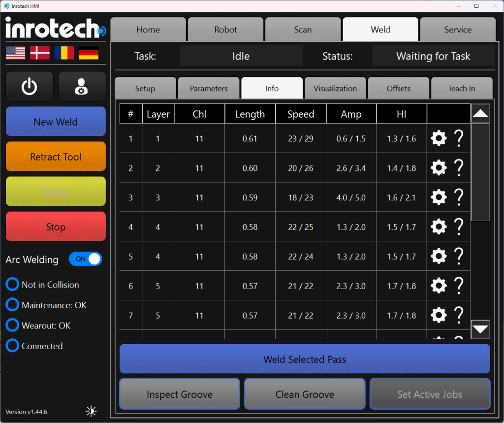Click question mark help for pass 3
The width and height of the screenshot is (504, 423).
tap(459, 197)
